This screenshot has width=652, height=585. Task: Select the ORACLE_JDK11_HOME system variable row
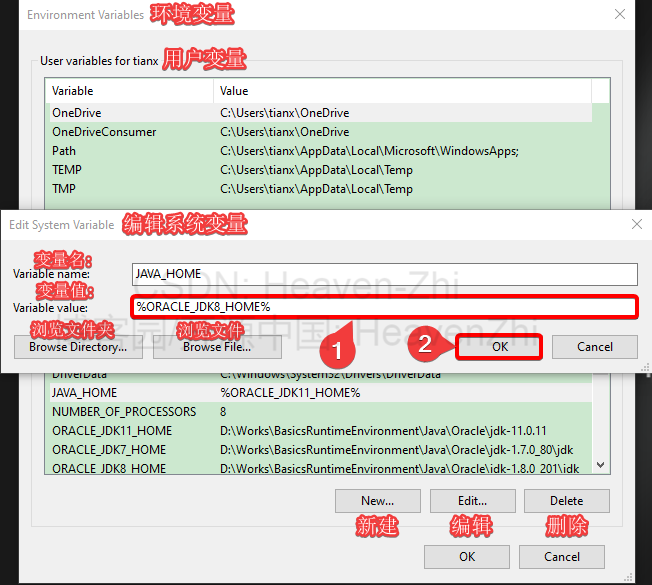click(x=321, y=431)
